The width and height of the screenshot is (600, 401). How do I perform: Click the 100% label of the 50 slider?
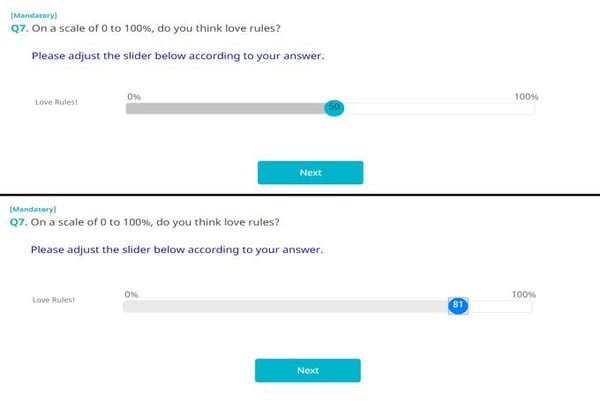(526, 96)
